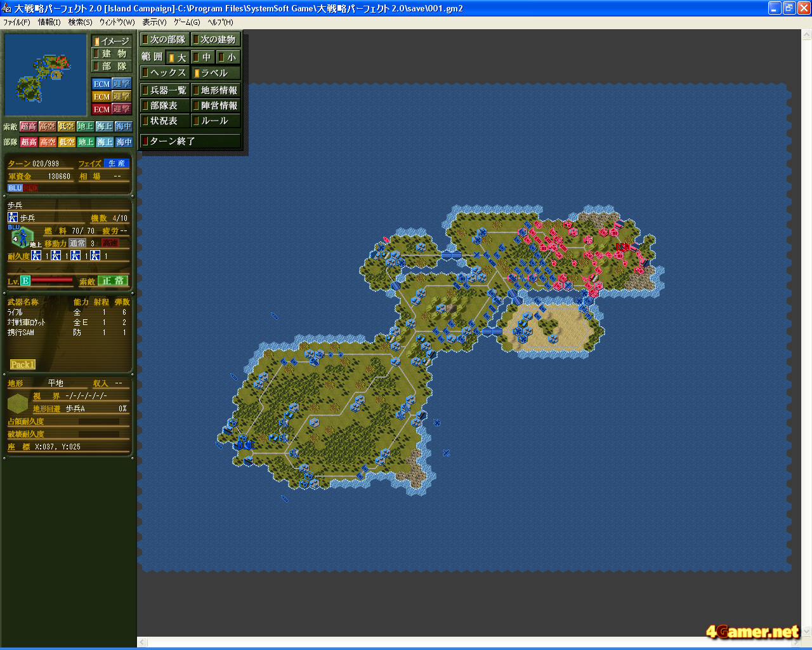Open the 表示(V) menu

pyautogui.click(x=154, y=22)
